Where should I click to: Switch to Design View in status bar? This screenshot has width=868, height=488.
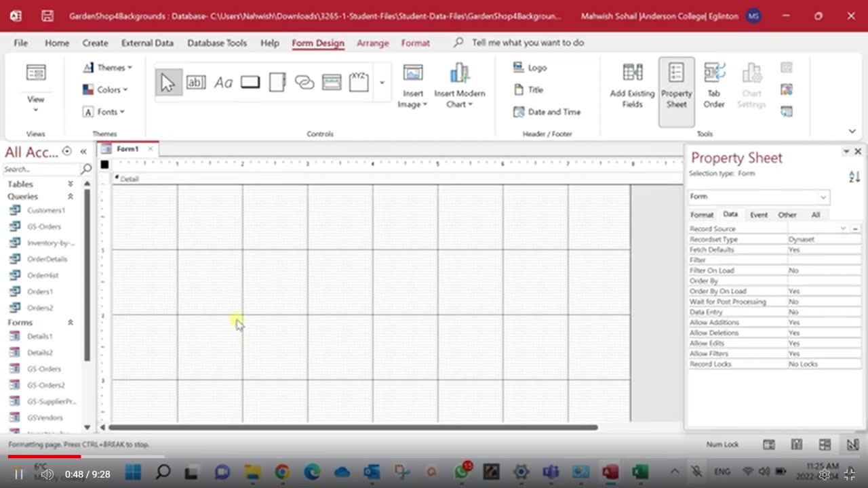pos(852,445)
